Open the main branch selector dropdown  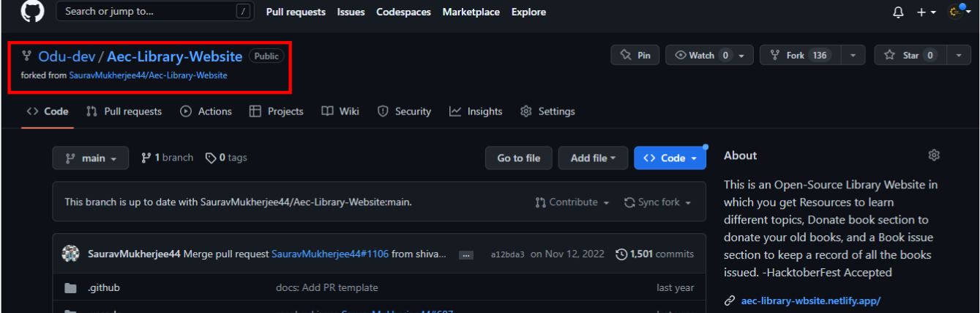(91, 158)
